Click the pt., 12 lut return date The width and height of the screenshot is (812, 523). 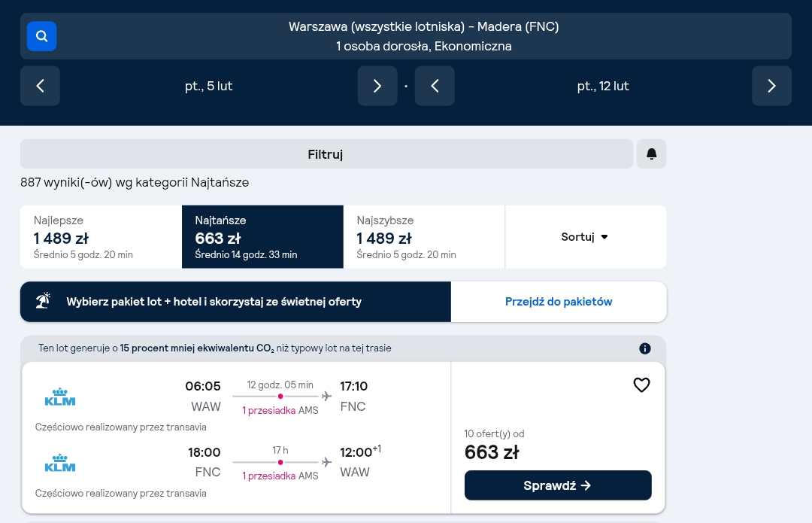pos(603,86)
